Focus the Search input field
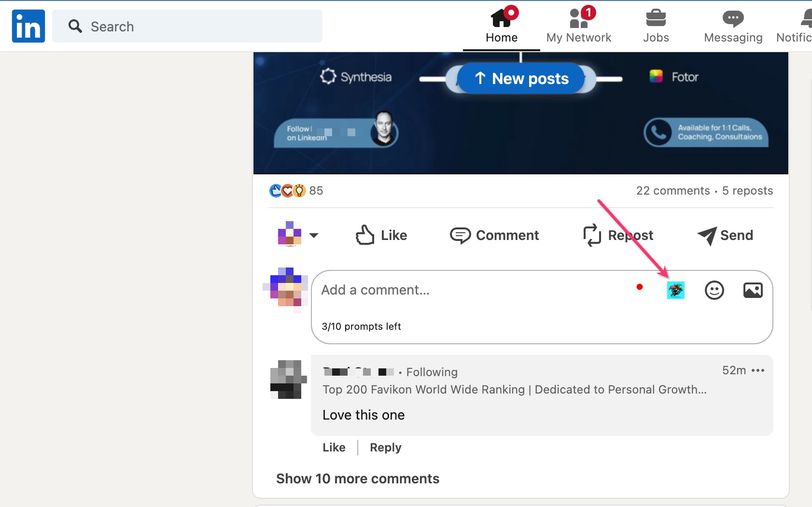The width and height of the screenshot is (812, 507). click(187, 26)
